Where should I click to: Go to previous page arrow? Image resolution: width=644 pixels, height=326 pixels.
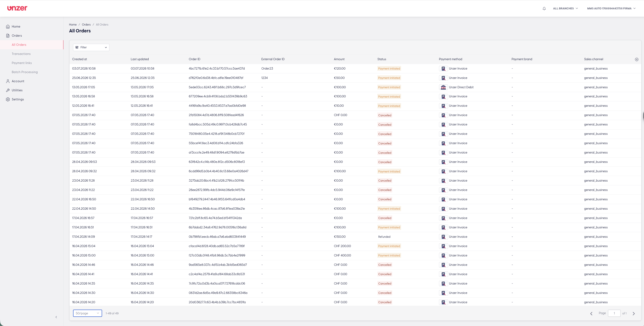pyautogui.click(x=591, y=314)
